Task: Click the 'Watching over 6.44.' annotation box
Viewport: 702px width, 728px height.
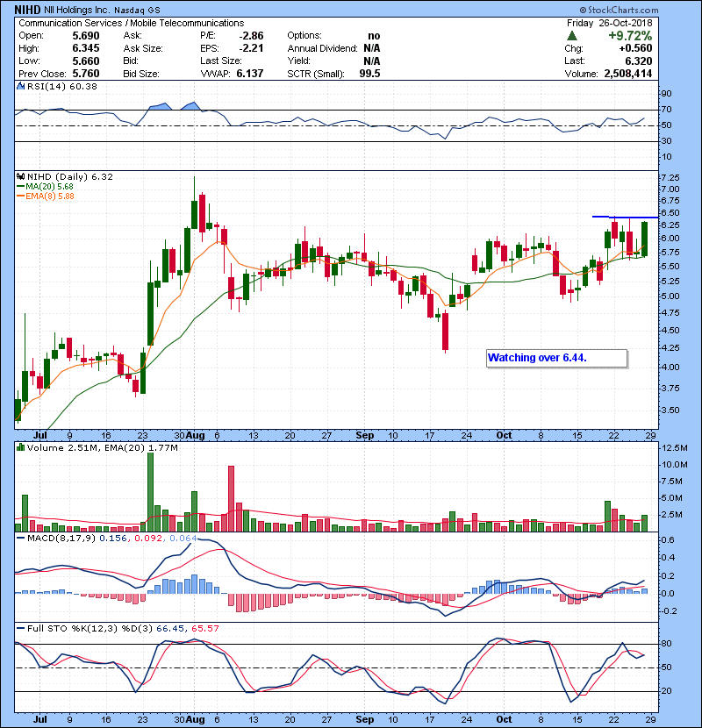Action: [556, 359]
